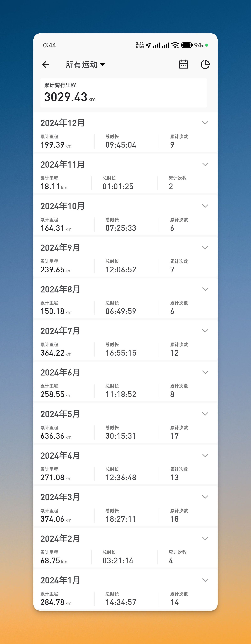251x644 pixels.
Task: Select the 2024年6月 month heading
Action: pyautogui.click(x=60, y=372)
